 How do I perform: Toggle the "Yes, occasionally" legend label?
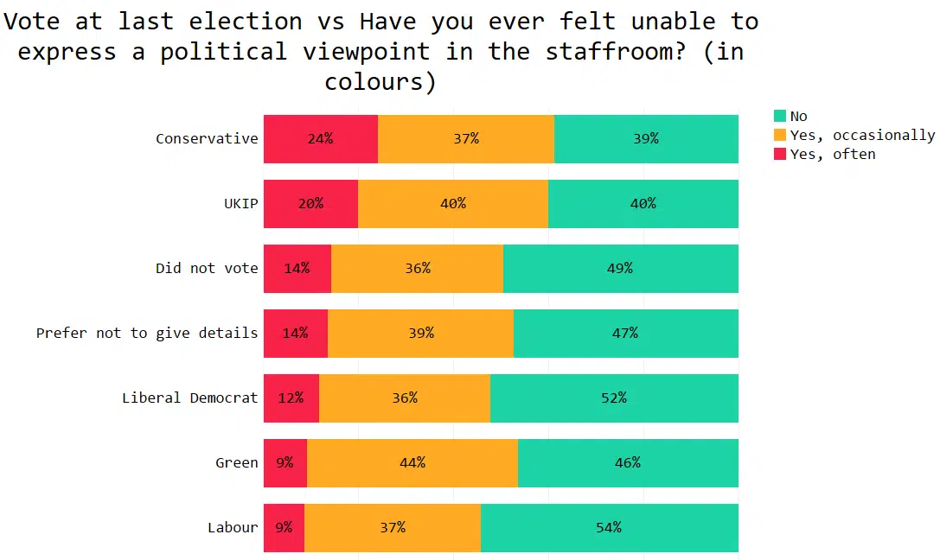[x=861, y=135]
